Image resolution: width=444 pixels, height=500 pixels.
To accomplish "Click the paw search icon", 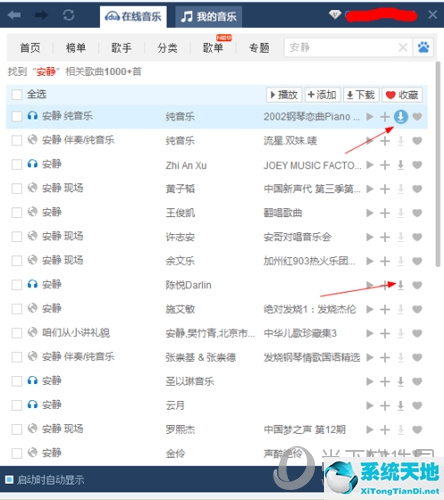I will 423,47.
